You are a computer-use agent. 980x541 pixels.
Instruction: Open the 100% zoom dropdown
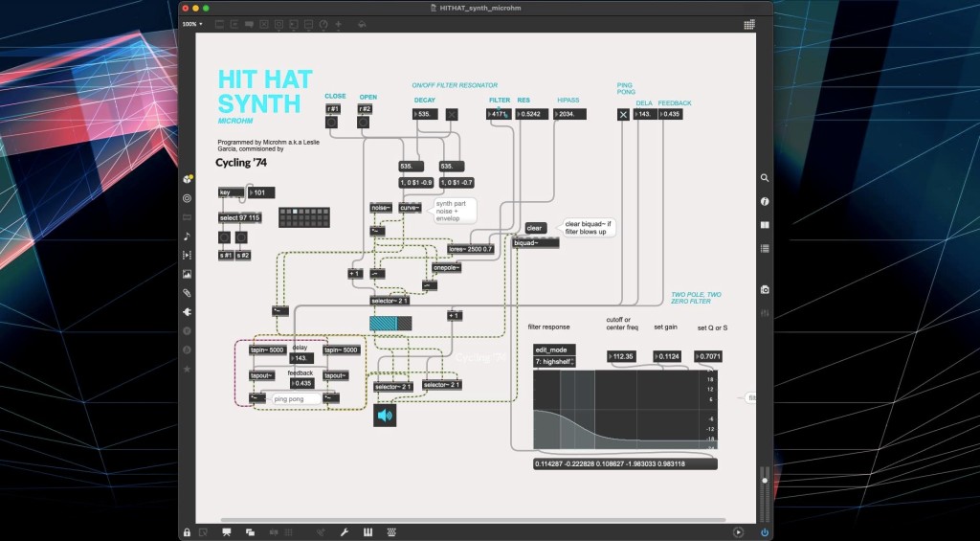(x=191, y=24)
